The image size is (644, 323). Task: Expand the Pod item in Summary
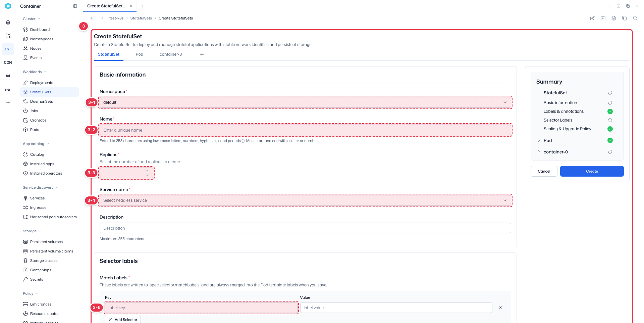[539, 140]
